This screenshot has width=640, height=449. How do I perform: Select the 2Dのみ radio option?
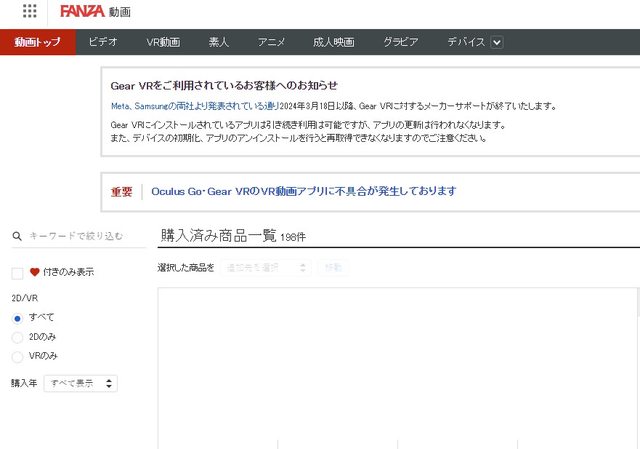coord(17,337)
